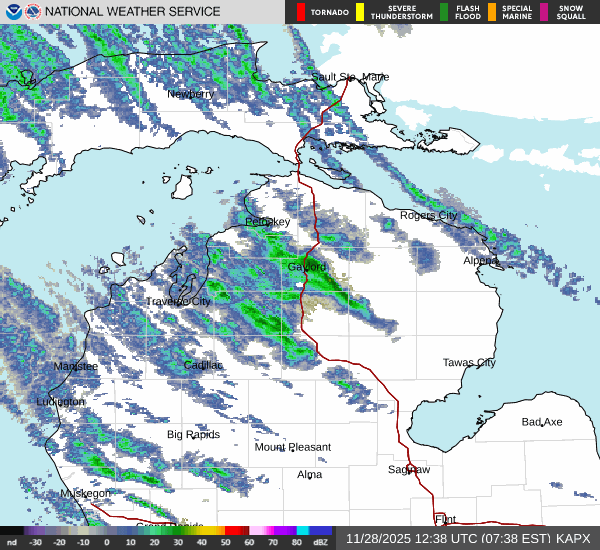Click the KAPX radar station identifier
The width and height of the screenshot is (600, 550).
[574, 538]
